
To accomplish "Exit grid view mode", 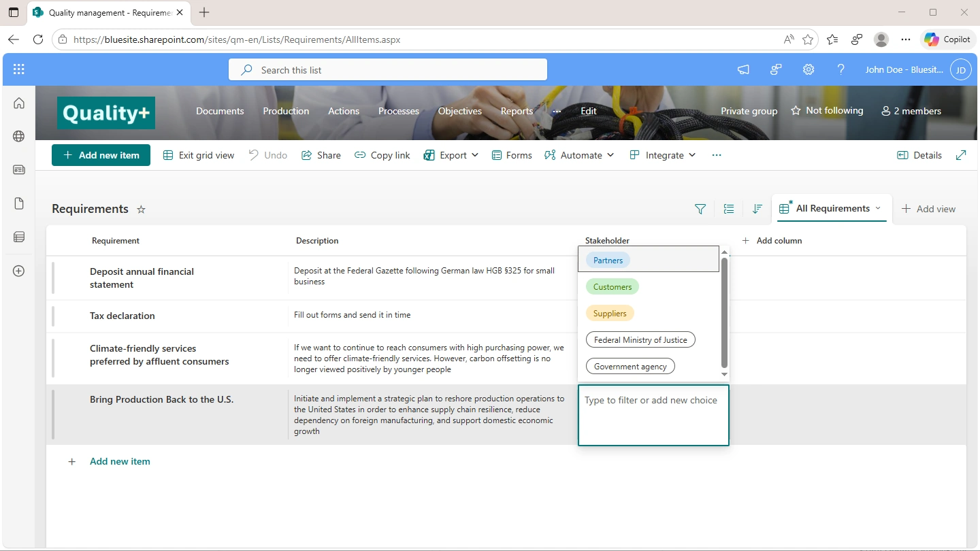I will pyautogui.click(x=199, y=155).
